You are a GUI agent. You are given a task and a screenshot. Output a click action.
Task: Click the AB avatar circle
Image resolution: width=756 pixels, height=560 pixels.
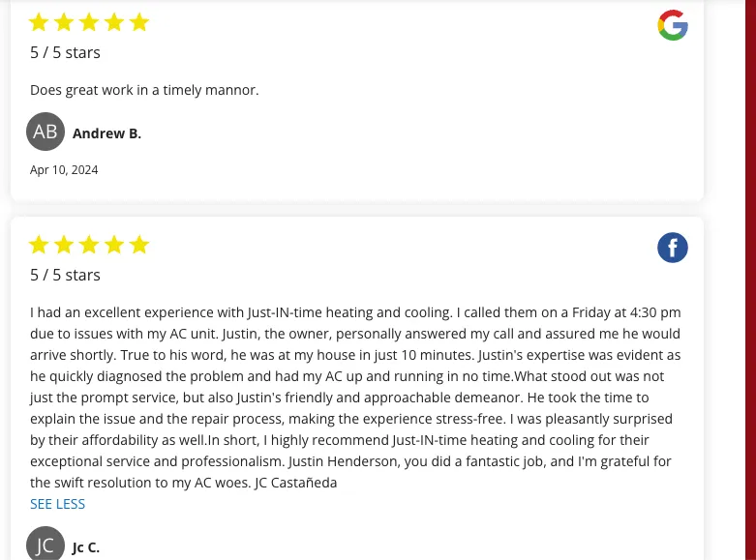click(x=45, y=132)
